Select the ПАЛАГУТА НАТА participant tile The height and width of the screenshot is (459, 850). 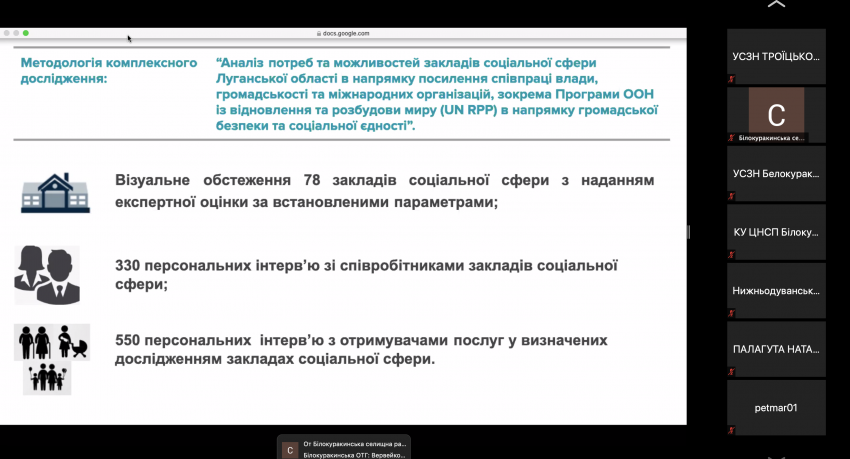(x=776, y=349)
